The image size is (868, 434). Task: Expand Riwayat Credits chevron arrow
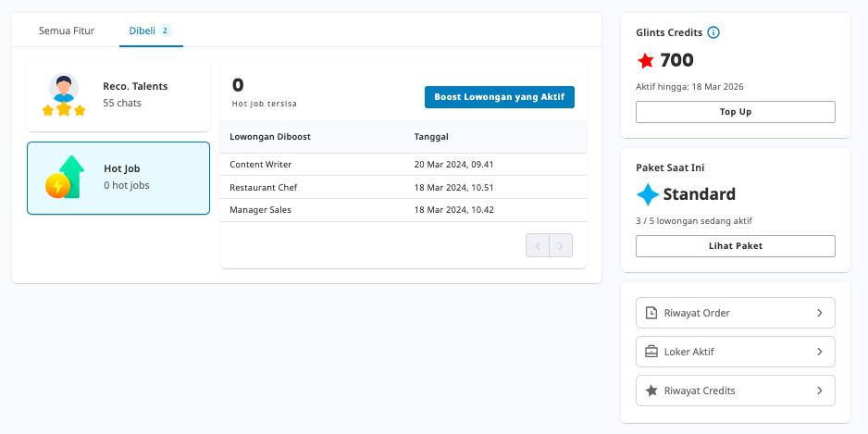(820, 391)
